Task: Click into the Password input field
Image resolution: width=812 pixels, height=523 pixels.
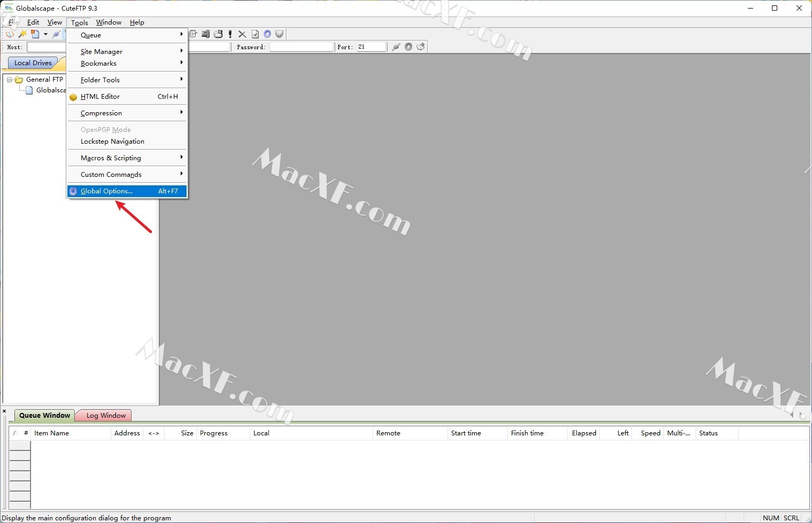Action: tap(301, 47)
